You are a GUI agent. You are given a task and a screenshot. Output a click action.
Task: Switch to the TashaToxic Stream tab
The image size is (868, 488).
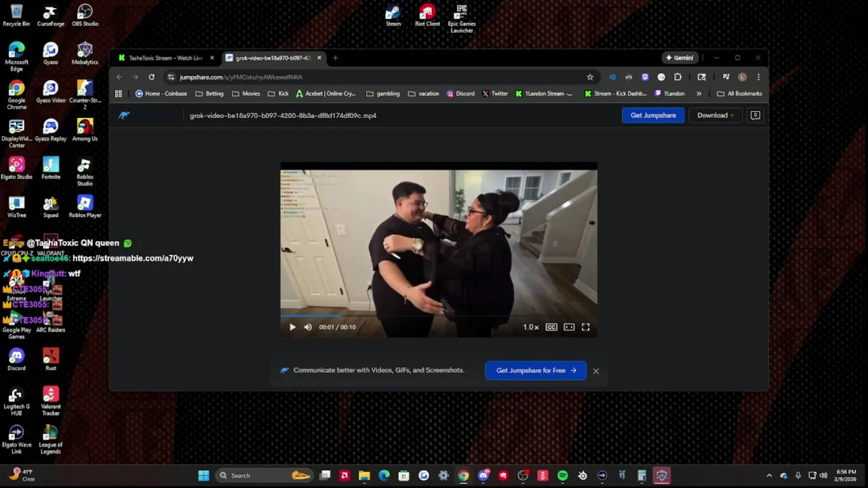165,58
